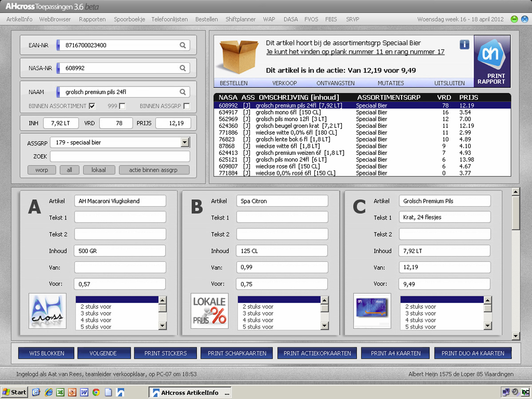The height and width of the screenshot is (399, 532).
Task: Switch to the MUTATIES tab
Action: click(391, 83)
